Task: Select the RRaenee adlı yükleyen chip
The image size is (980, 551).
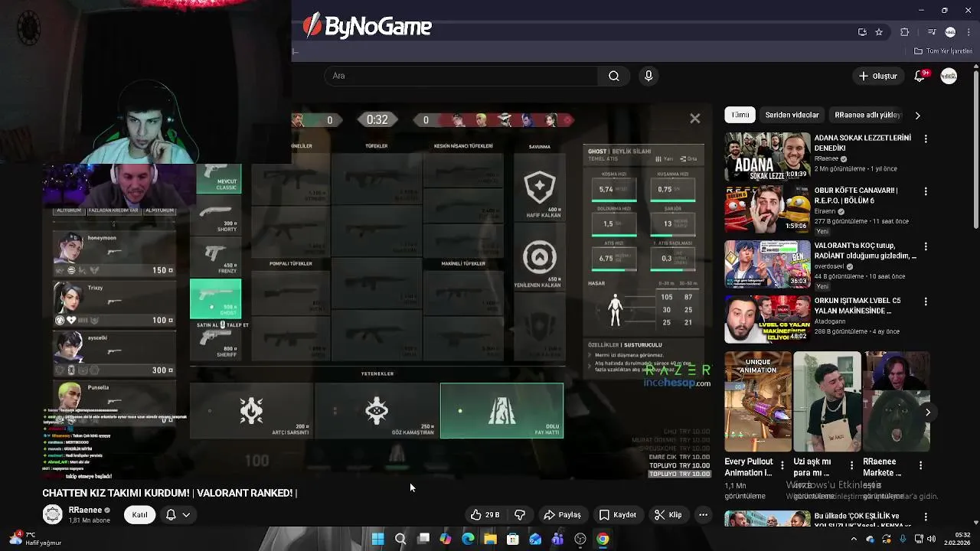Action: click(867, 115)
